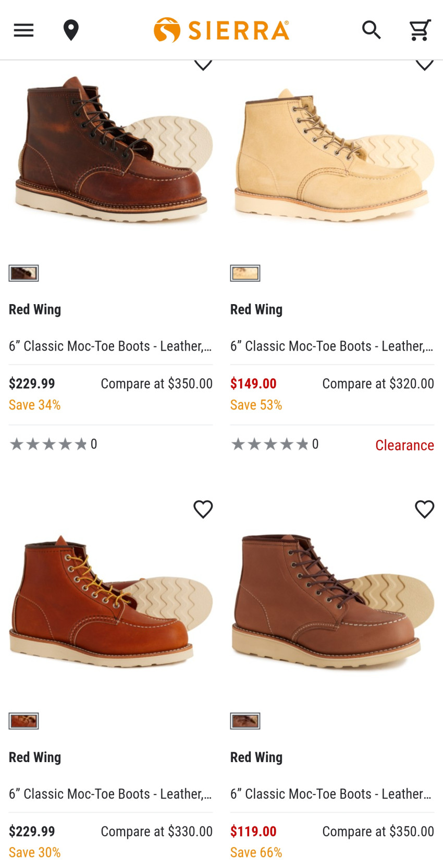Select tan suede color swatch
Screen dimensions: 443x868
click(245, 273)
